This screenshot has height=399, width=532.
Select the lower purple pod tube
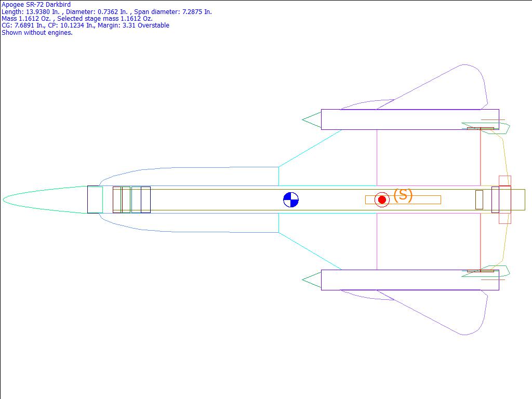pyautogui.click(x=409, y=280)
